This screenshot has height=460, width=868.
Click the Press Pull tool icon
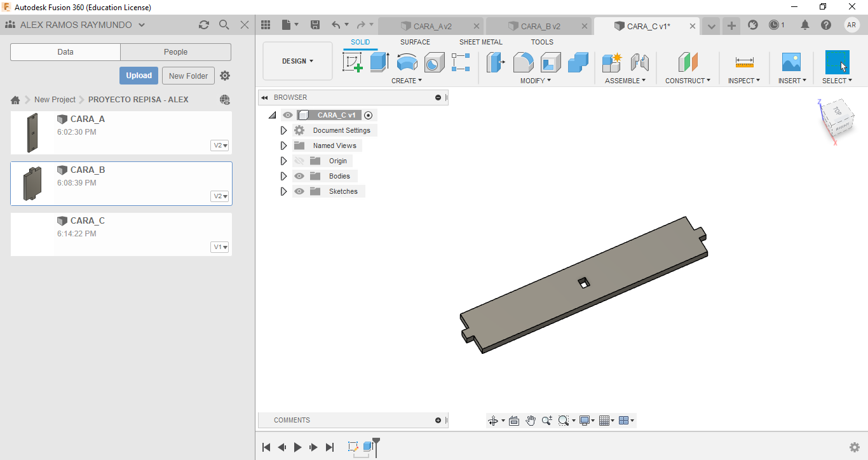click(496, 62)
